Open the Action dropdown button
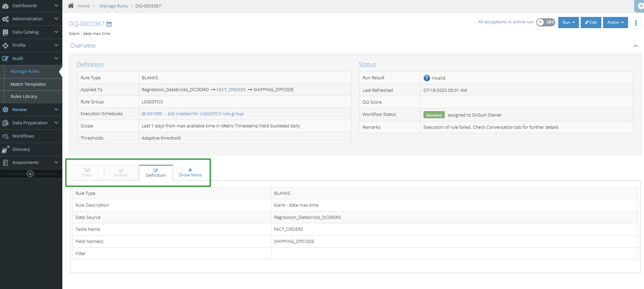Viewport: 644px width, 289px height. click(x=615, y=22)
